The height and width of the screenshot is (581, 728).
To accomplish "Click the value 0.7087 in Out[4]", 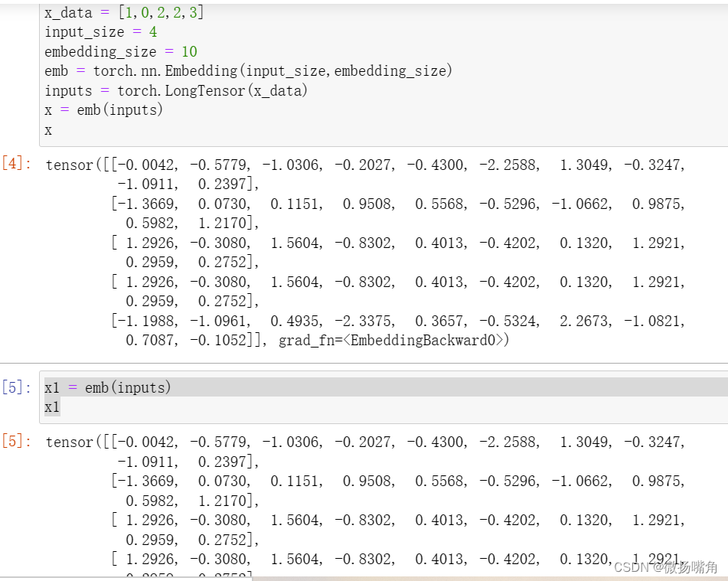I will tap(152, 341).
